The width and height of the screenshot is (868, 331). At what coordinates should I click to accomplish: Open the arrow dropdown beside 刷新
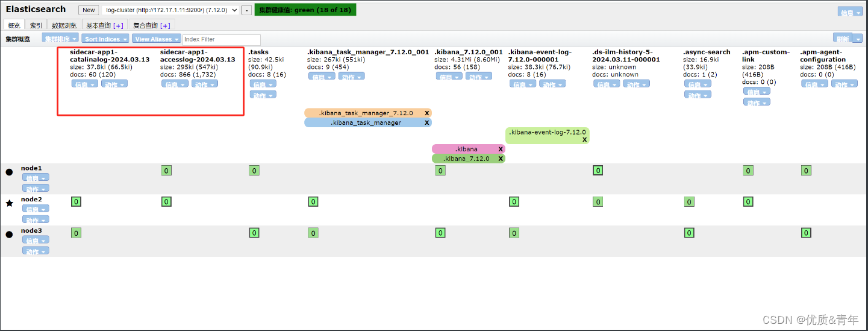click(857, 39)
